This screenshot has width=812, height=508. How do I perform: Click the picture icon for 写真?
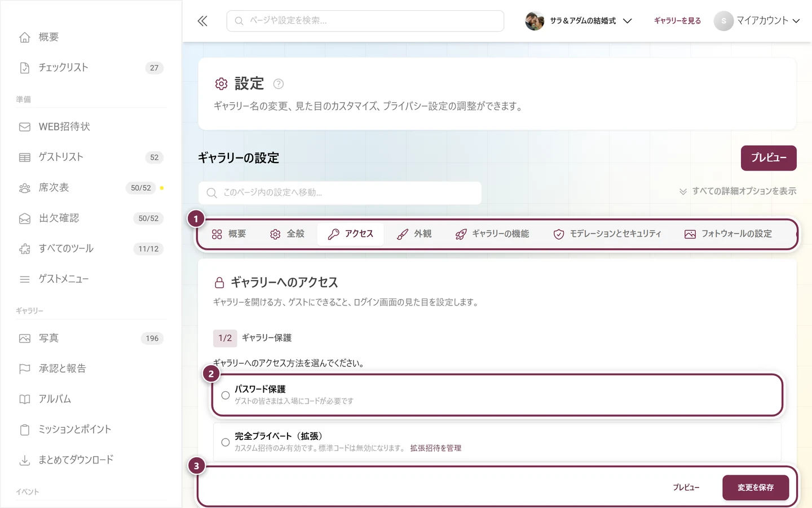(25, 339)
